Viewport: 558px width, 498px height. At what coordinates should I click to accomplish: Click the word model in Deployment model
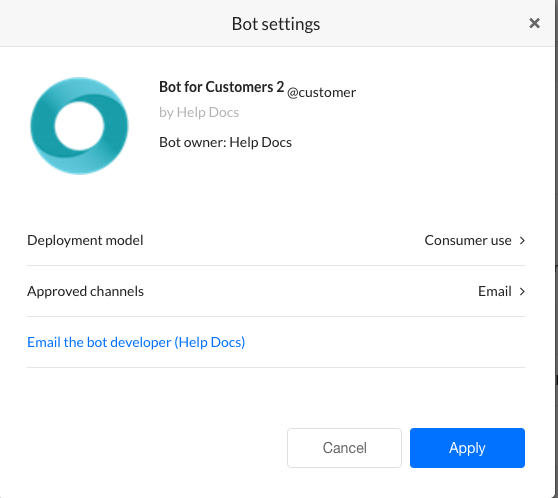[x=125, y=240]
